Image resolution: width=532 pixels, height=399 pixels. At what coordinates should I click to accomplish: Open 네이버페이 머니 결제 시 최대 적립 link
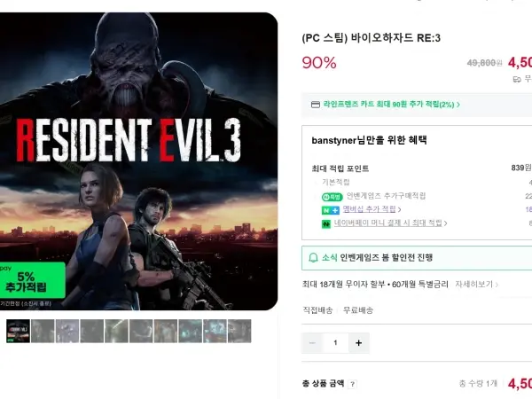coord(387,223)
